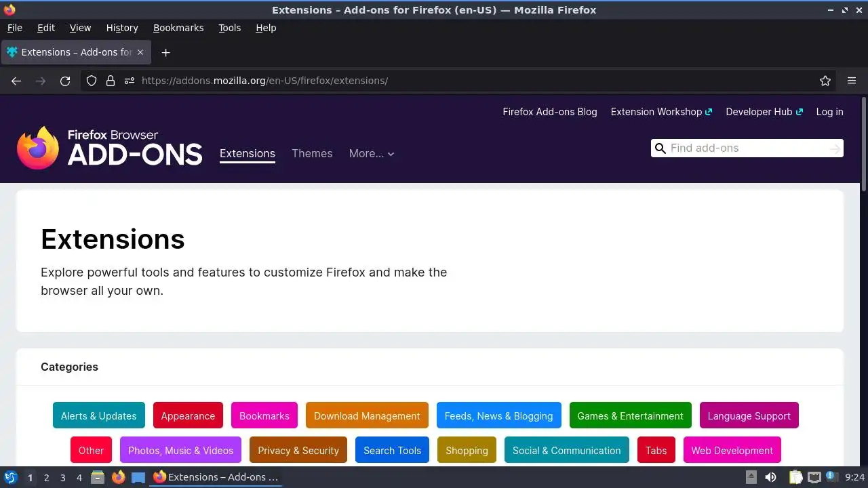Viewport: 868px width, 488px height.
Task: Click the network monitor tray icon
Action: coord(814,477)
